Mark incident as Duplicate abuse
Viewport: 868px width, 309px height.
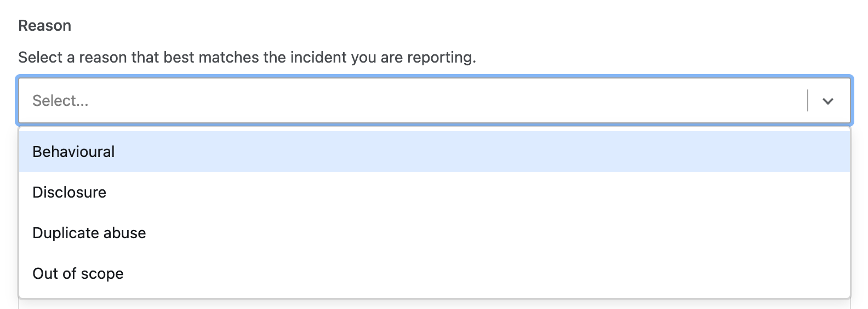pyautogui.click(x=435, y=233)
